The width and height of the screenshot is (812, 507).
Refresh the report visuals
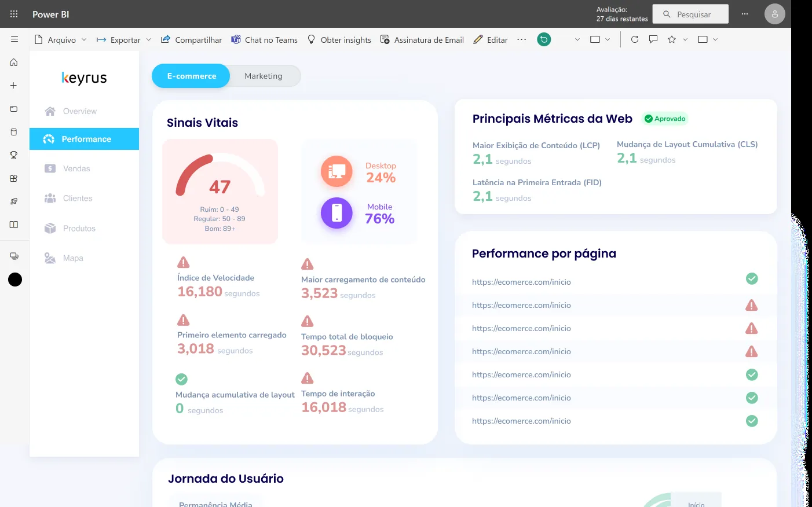tap(635, 39)
